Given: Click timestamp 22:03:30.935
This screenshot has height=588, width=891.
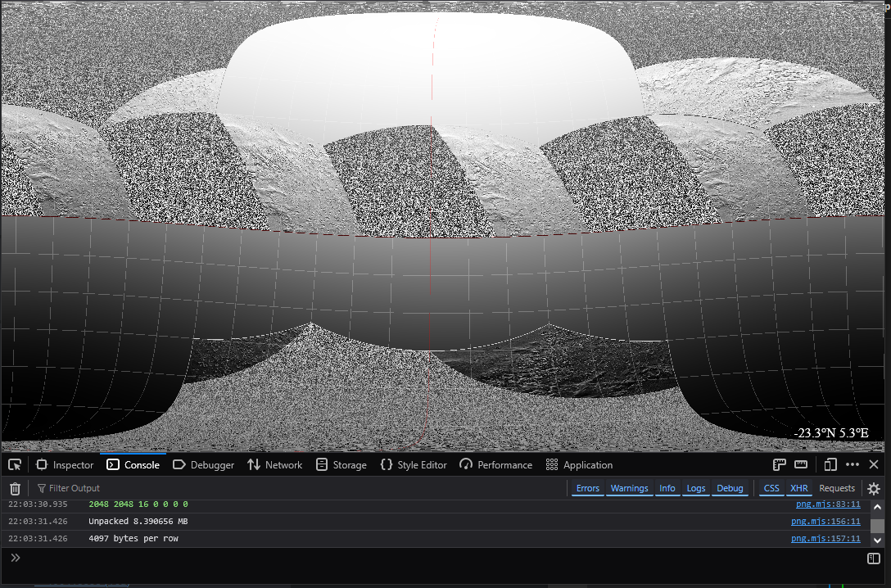Looking at the screenshot, I should point(38,504).
